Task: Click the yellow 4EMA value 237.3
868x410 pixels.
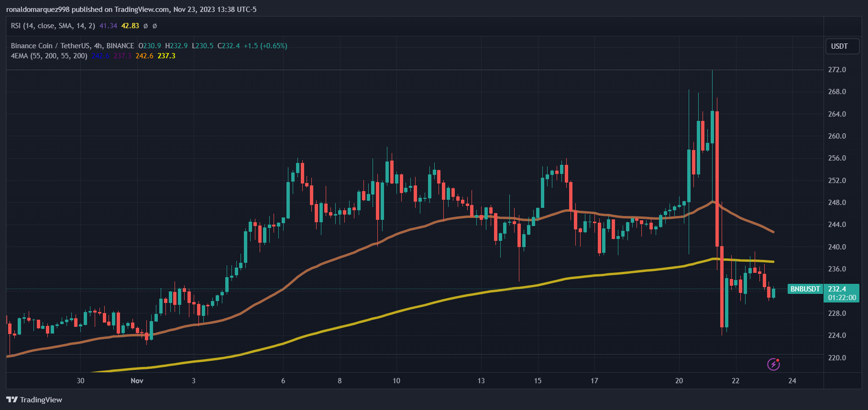Action: [x=166, y=56]
